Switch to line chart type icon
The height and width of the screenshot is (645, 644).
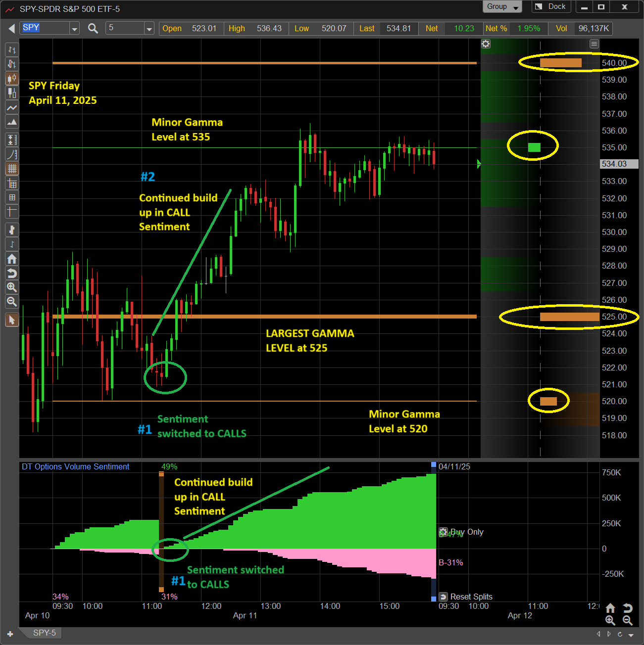click(12, 107)
